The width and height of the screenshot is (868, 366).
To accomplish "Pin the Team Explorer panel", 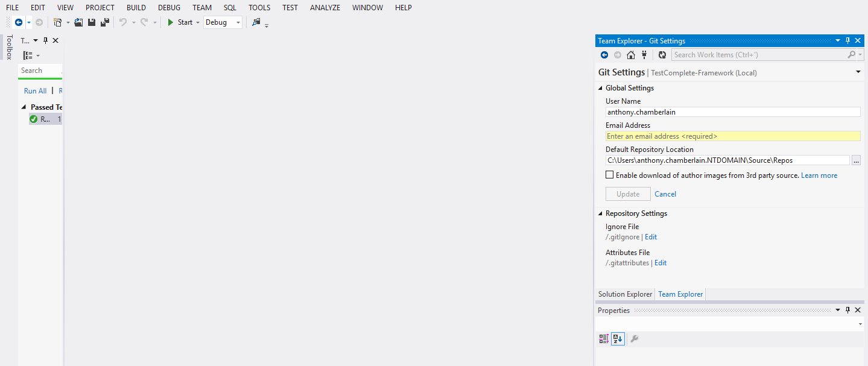I will (x=847, y=40).
